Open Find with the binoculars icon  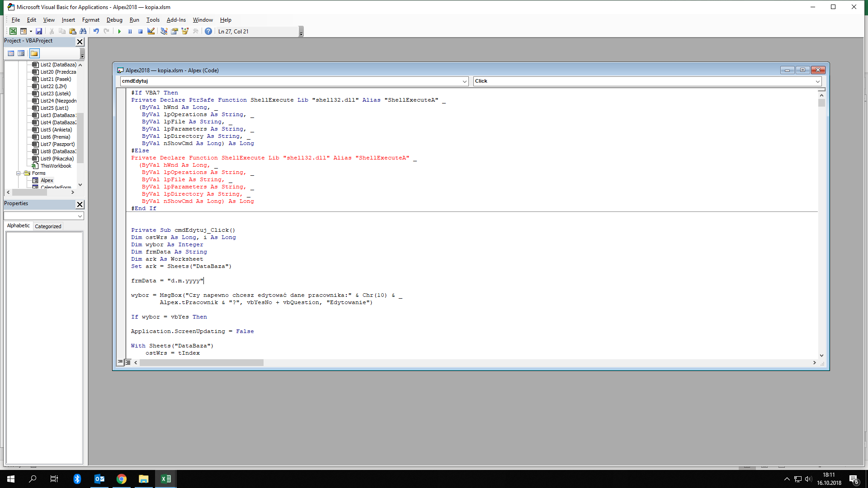(83, 31)
